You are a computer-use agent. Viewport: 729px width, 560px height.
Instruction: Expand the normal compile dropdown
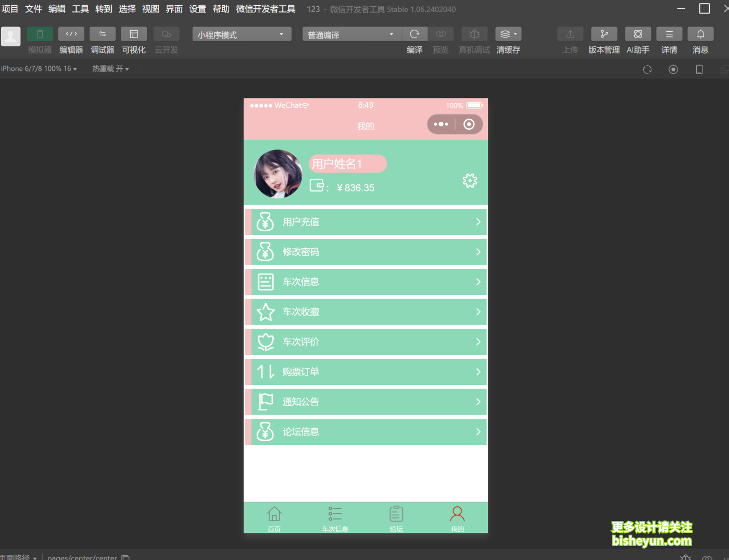click(351, 34)
